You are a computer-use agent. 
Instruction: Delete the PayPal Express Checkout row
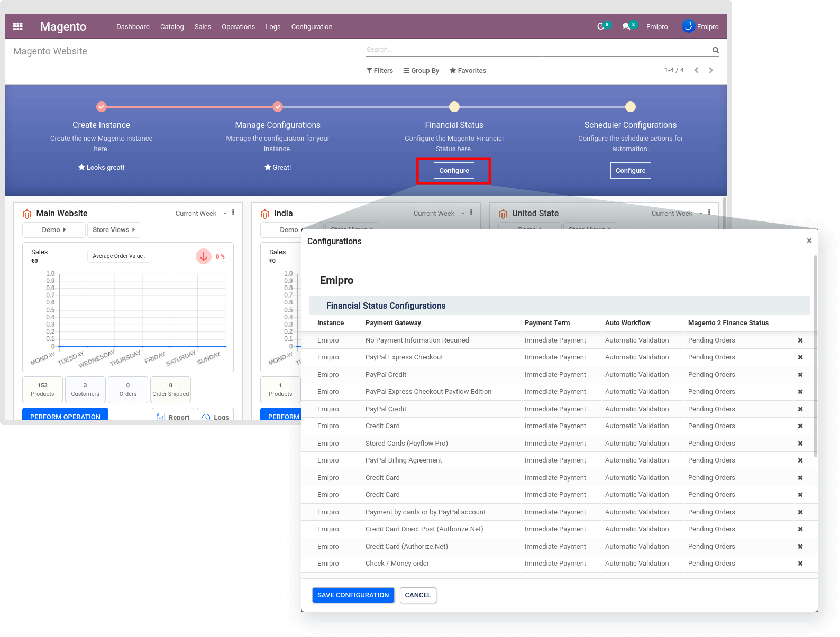[x=800, y=357]
